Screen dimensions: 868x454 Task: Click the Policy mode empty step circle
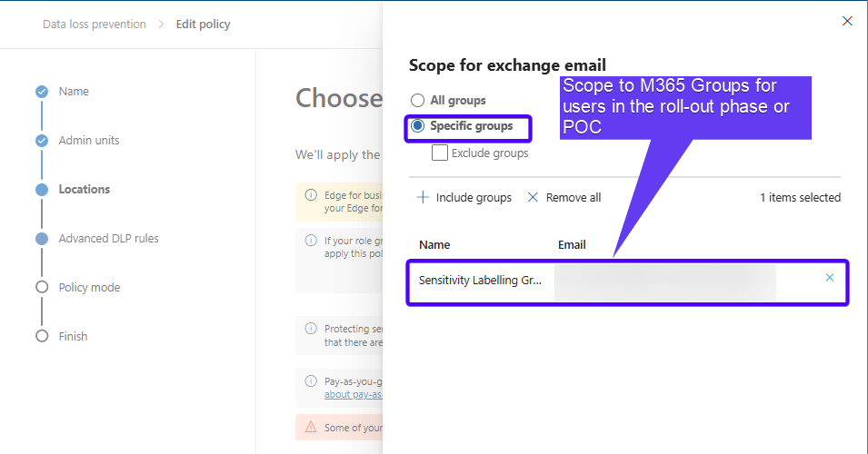click(x=42, y=287)
